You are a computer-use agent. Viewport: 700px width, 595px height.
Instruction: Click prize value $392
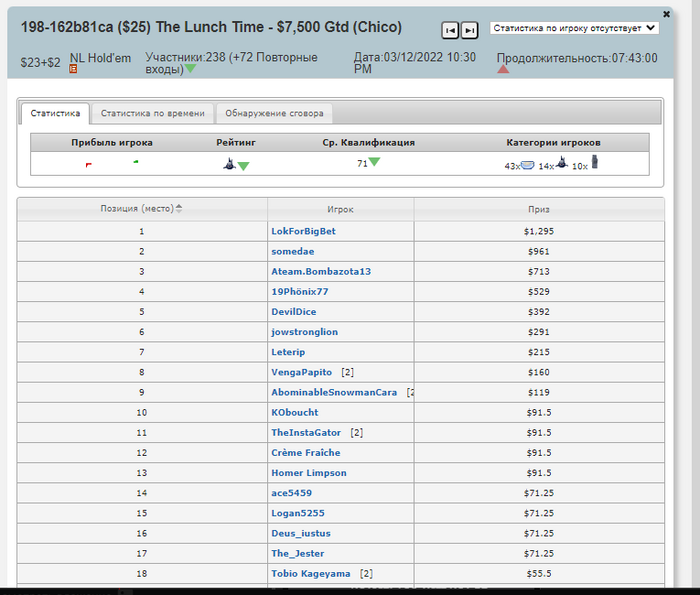[539, 312]
